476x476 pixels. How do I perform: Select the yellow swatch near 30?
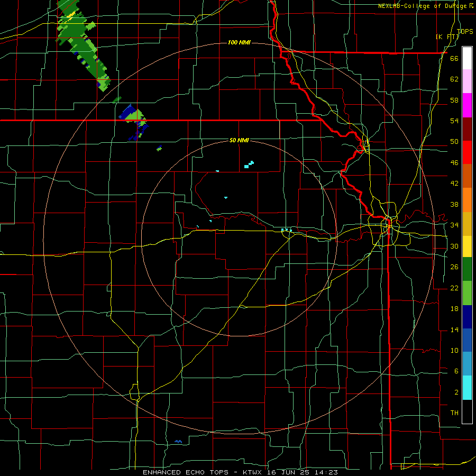(x=467, y=246)
